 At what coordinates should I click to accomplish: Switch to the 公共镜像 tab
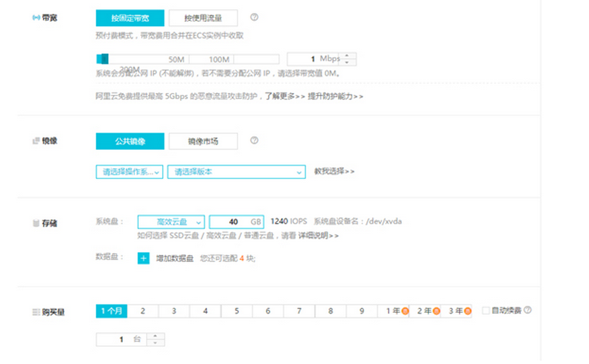pos(130,141)
